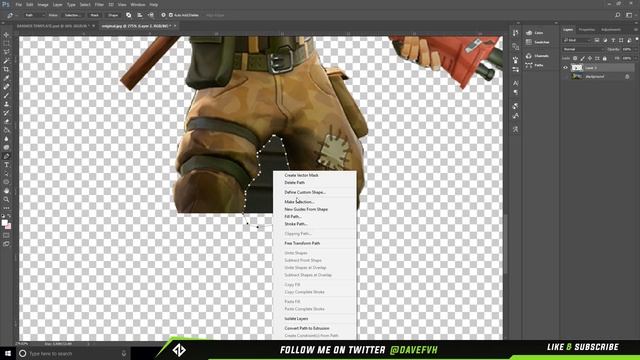Select the Healing Brush tool

(7, 87)
